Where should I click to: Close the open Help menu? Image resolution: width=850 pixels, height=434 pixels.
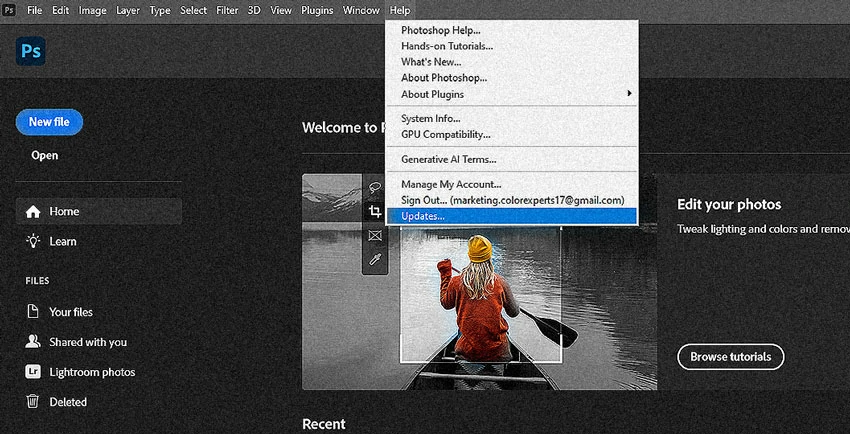(400, 10)
